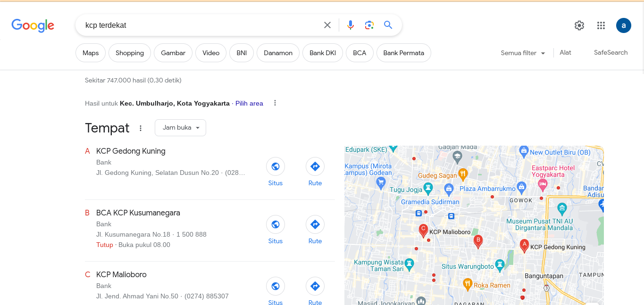Image resolution: width=644 pixels, height=305 pixels.
Task: Select the BNI filter chip
Action: click(x=242, y=53)
